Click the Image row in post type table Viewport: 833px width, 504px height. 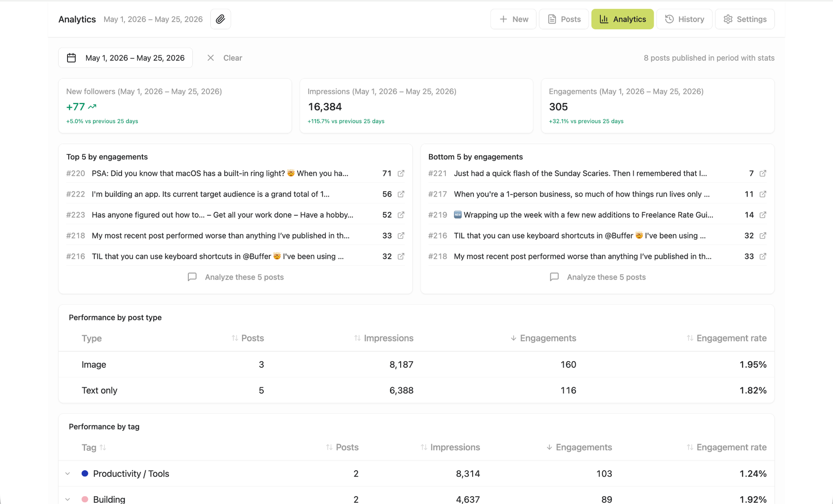point(416,364)
